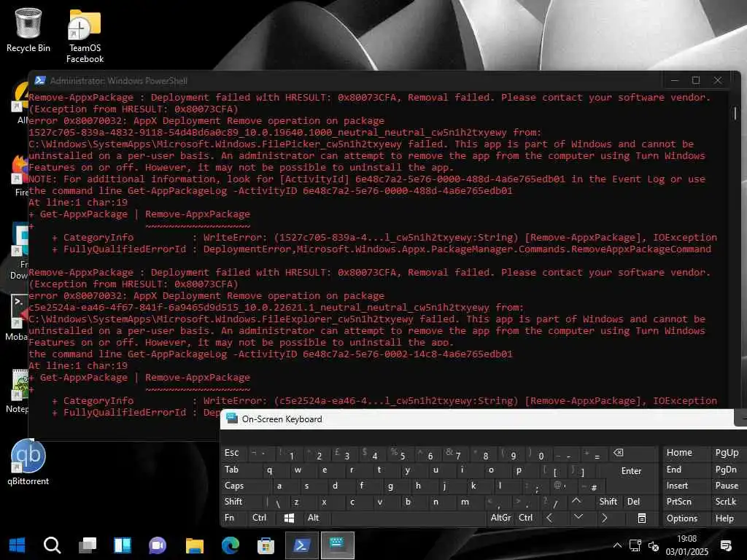Tap the number 5 key
Image resolution: width=747 pixels, height=560 pixels.
399,454
